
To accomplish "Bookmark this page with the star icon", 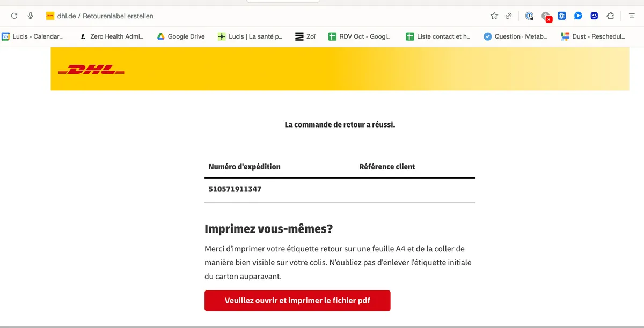I will pyautogui.click(x=494, y=16).
